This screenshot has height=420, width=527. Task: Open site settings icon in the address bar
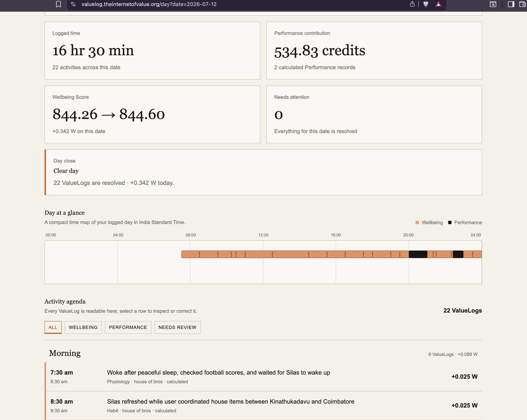(73, 4)
